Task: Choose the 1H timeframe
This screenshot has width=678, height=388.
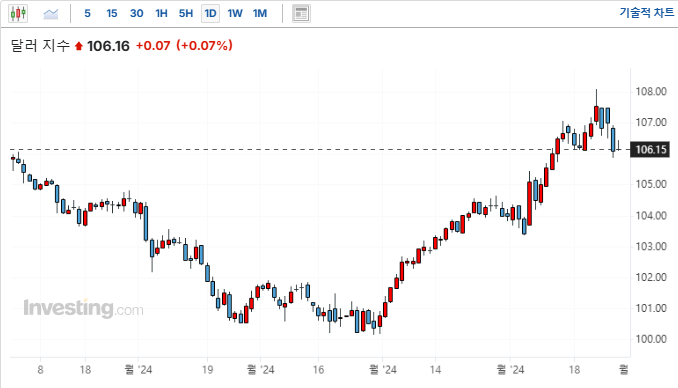Action: (161, 13)
